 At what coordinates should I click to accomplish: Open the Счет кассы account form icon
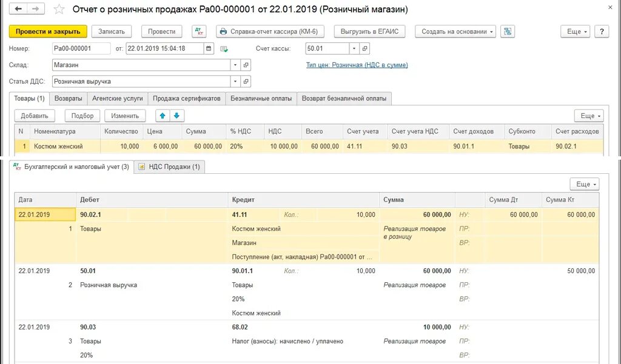364,48
